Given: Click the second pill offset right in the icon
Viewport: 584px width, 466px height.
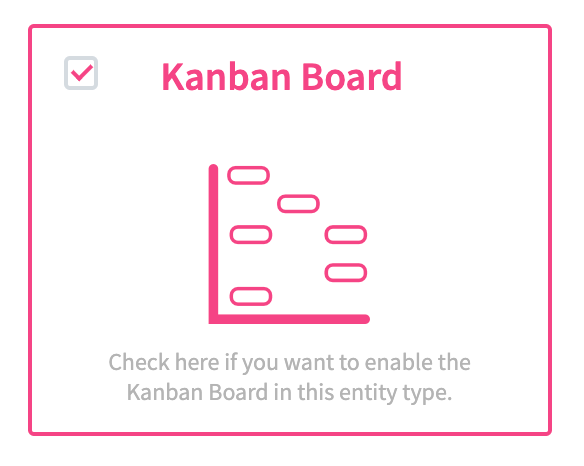Looking at the screenshot, I should click(298, 204).
